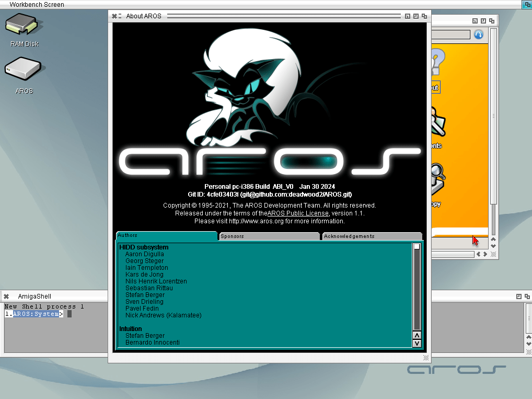Click the 'Personal pc-i386 Build' version line
This screenshot has width=532, height=399.
(270, 186)
